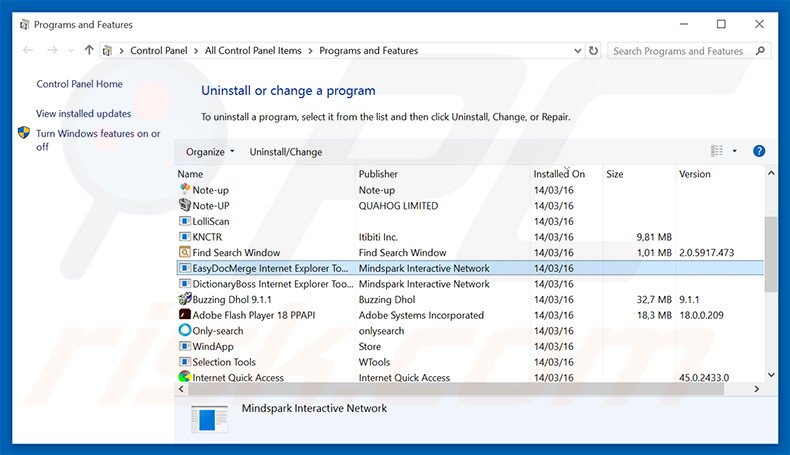790x455 pixels.
Task: Click the QUAHOG Note-UP program icon
Action: point(185,205)
